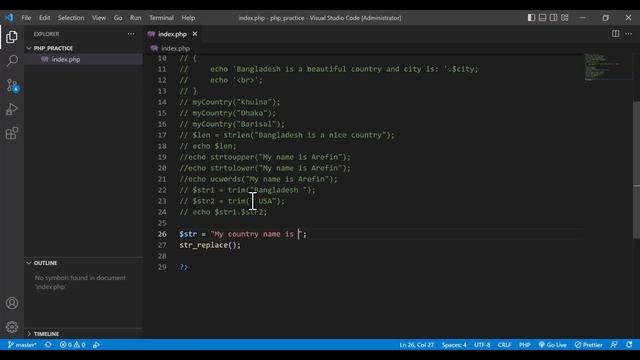Click the Go Live button

pos(552,345)
